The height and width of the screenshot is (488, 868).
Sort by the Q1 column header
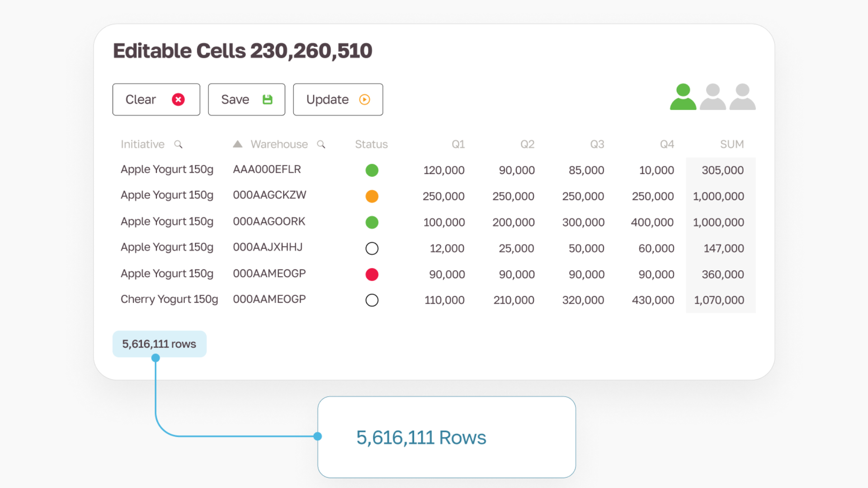(x=458, y=144)
